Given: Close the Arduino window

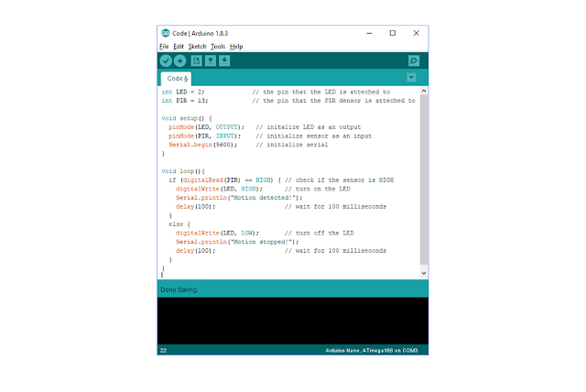Looking at the screenshot, I should (417, 33).
